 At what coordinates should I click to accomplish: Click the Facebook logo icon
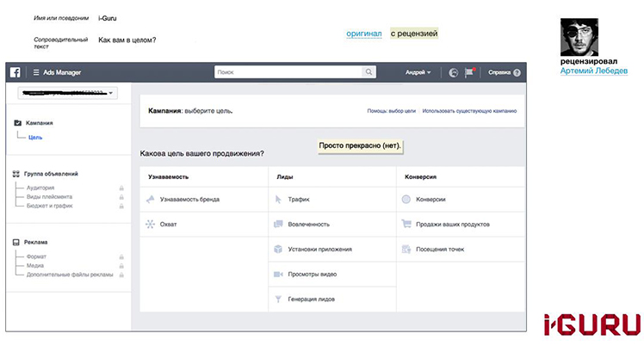coord(15,72)
